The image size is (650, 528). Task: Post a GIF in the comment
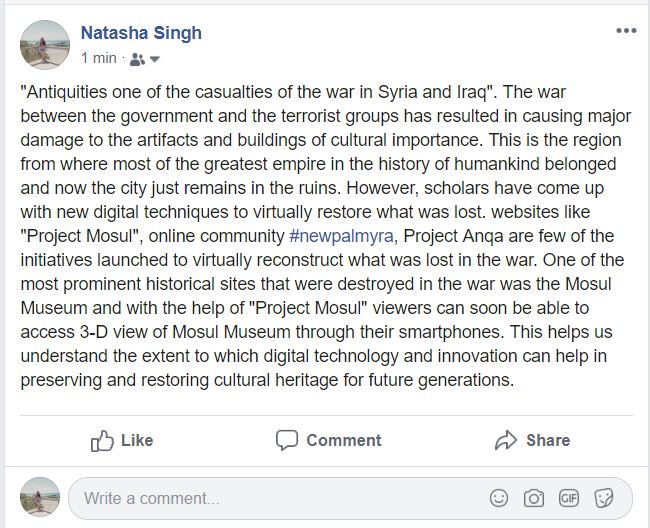(569, 498)
